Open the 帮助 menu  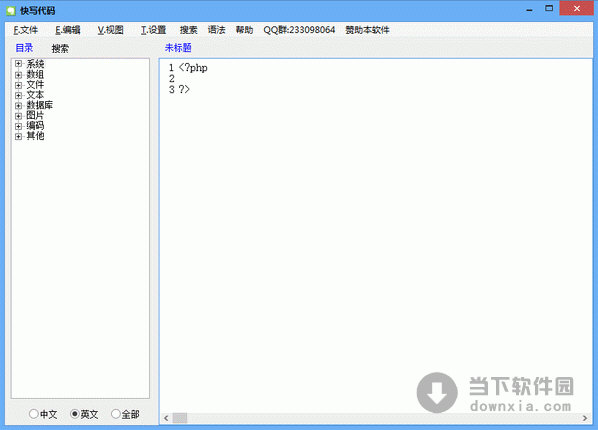click(x=244, y=30)
